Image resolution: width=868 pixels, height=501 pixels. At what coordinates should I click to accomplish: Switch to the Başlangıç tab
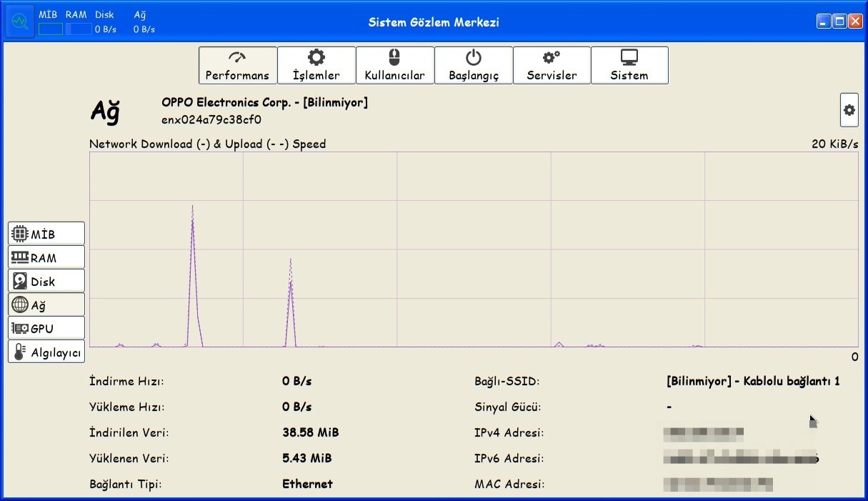pyautogui.click(x=474, y=66)
